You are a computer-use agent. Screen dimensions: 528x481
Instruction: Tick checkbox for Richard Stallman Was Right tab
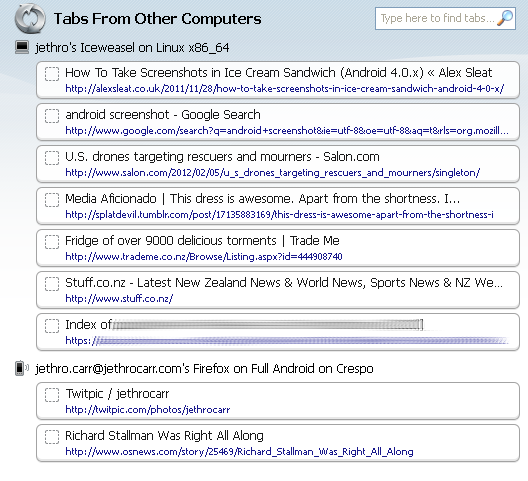click(x=52, y=437)
